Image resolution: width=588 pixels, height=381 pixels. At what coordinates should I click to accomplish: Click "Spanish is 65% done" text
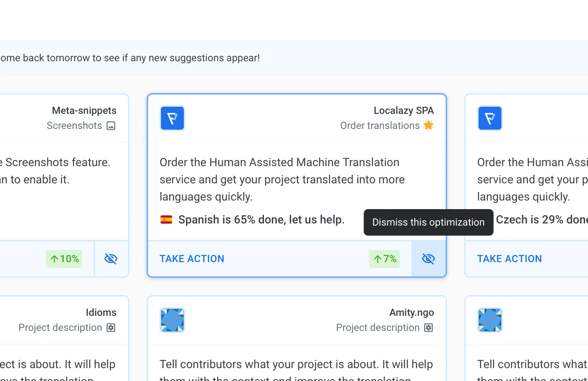[261, 220]
